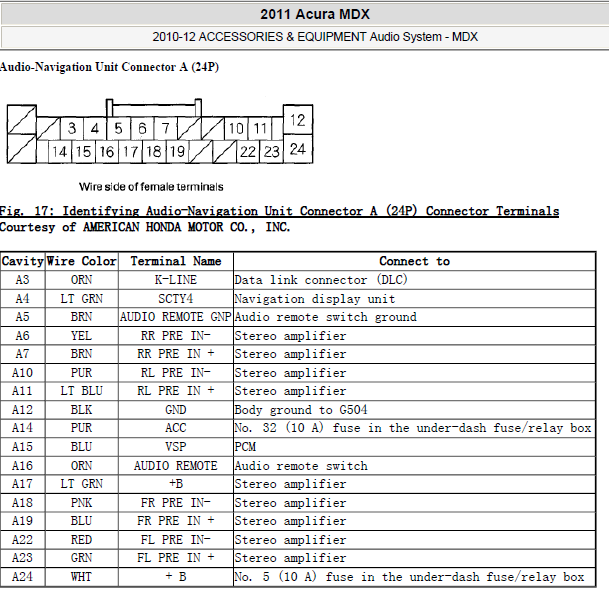
Task: Click the Cavity column header
Action: (x=23, y=261)
